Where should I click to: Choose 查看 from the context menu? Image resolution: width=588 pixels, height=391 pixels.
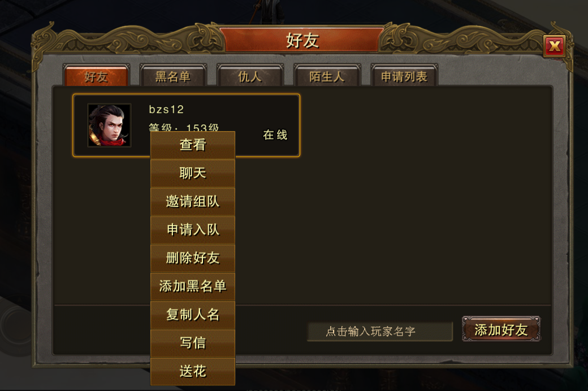193,145
